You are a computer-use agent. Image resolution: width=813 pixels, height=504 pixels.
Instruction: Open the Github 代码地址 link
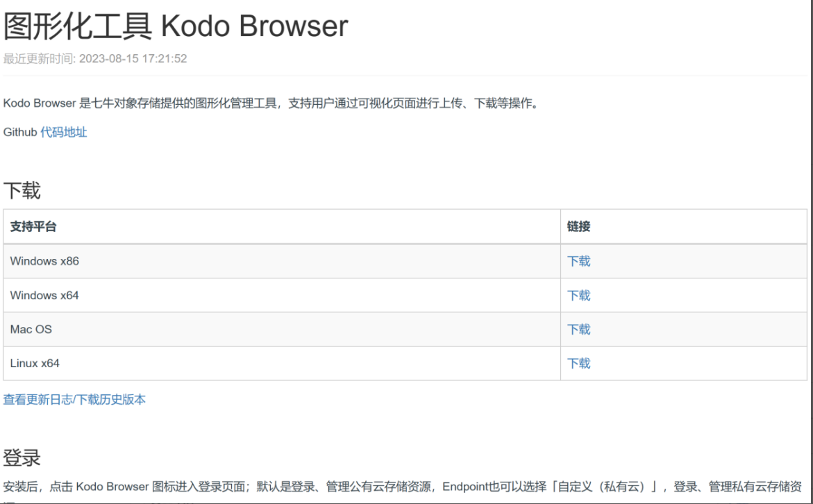click(x=63, y=132)
